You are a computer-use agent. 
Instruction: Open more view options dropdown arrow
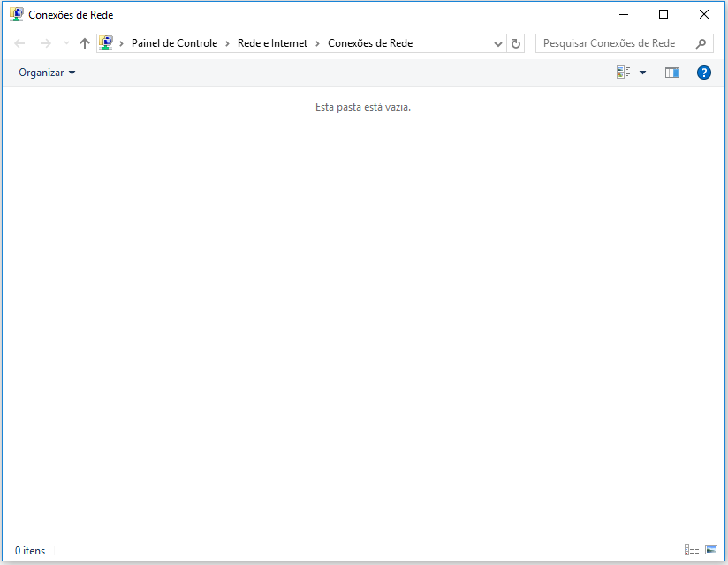642,73
